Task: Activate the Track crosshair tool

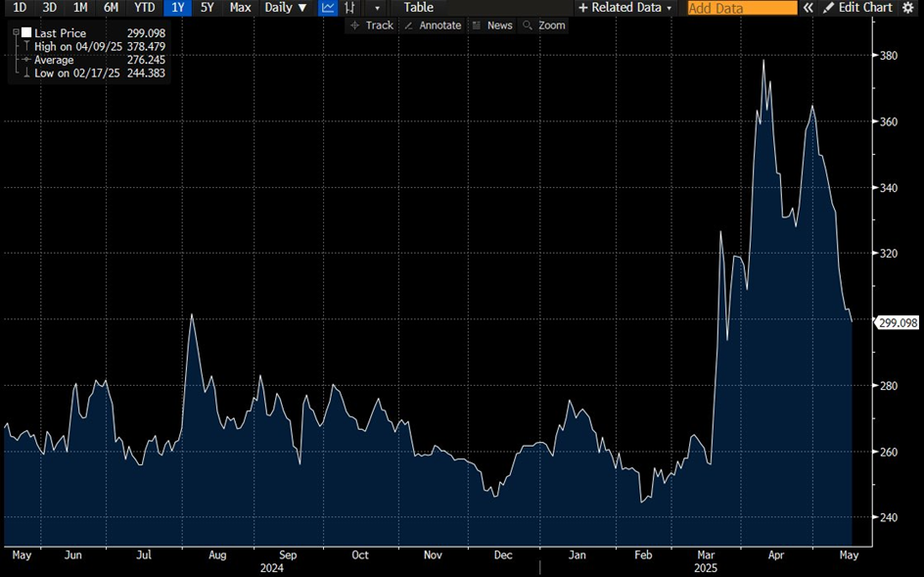Action: [x=371, y=25]
